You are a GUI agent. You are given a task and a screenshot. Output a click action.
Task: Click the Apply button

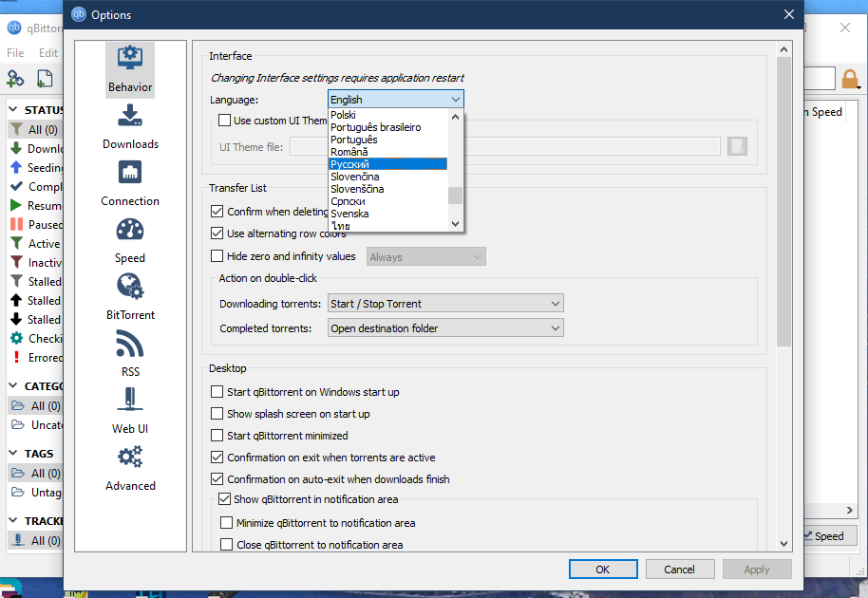(756, 569)
